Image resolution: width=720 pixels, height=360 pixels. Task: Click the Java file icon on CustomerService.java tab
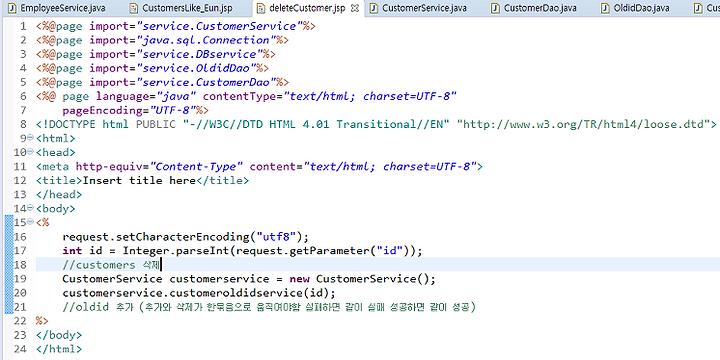click(x=374, y=8)
